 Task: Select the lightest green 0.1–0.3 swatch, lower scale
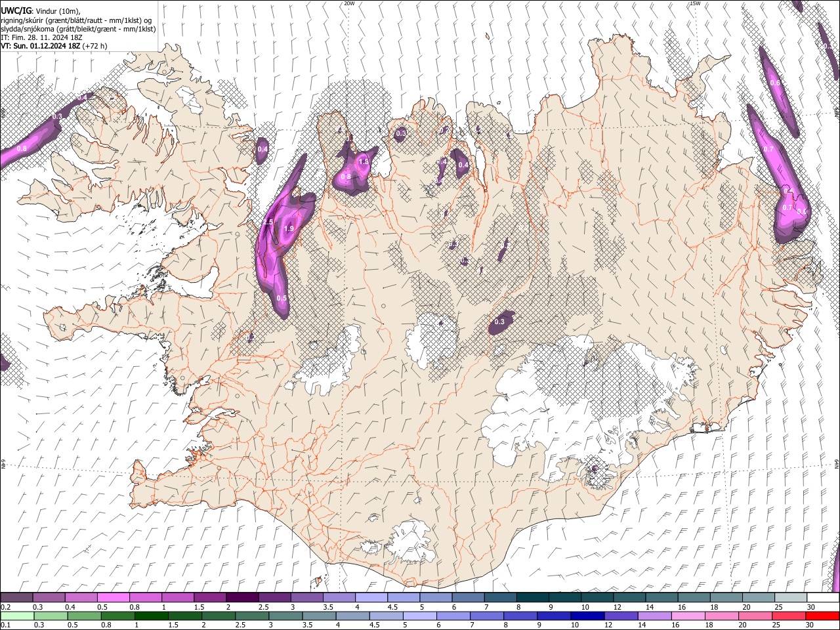tap(17, 616)
